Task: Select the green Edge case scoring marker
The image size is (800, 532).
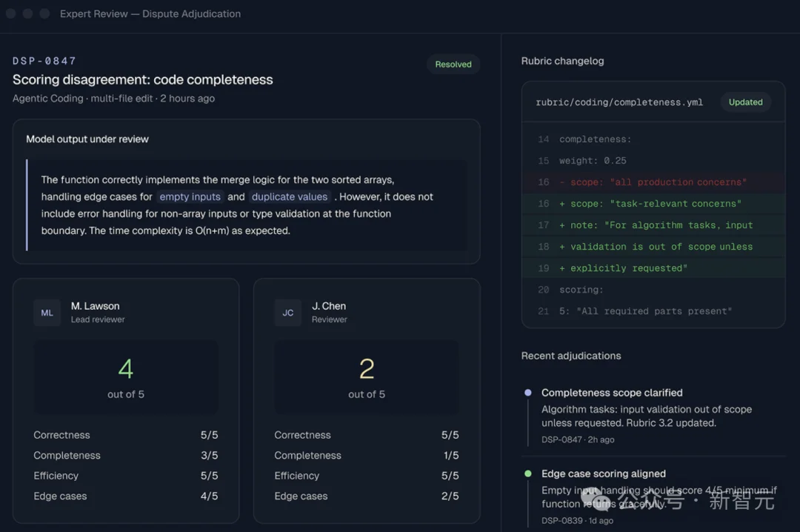Action: coord(528,473)
